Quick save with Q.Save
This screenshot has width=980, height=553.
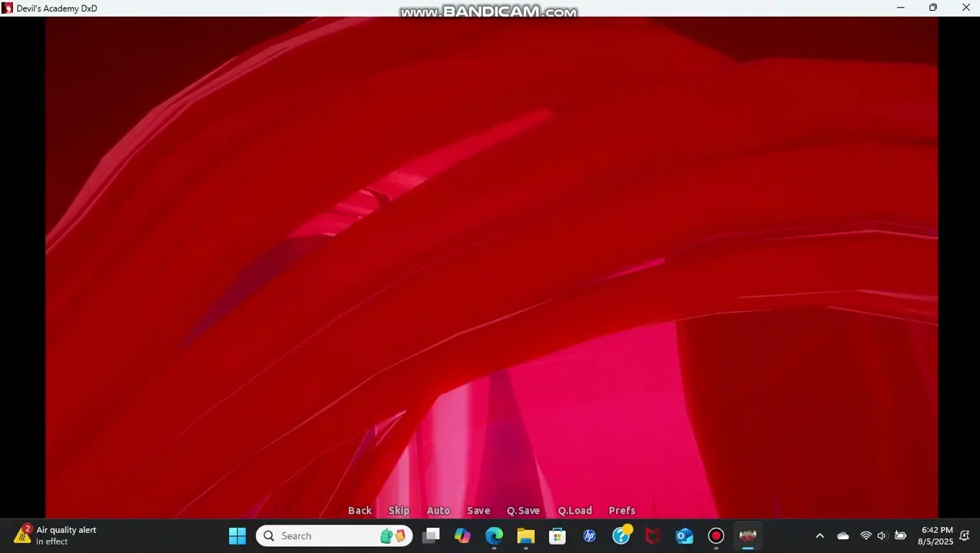pyautogui.click(x=523, y=510)
